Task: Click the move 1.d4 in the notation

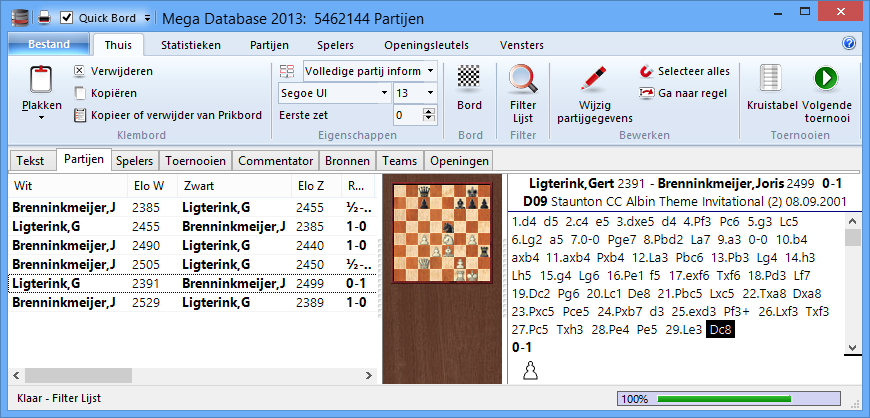Action: point(524,221)
